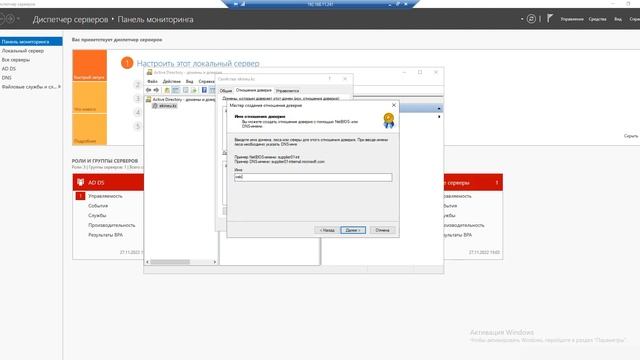Click Службы in AD DS tile
Image resolution: width=640 pixels, height=360 pixels.
click(x=97, y=215)
